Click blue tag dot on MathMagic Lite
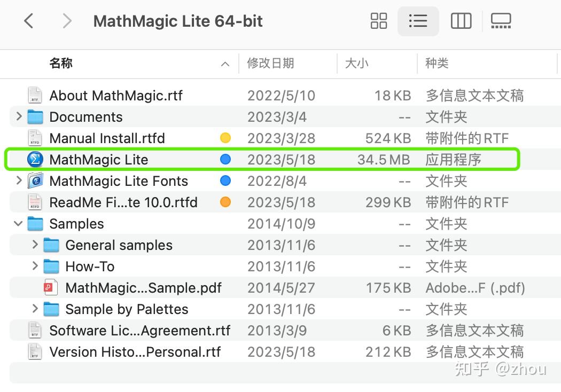Screen dimensions: 561x392 point(225,160)
